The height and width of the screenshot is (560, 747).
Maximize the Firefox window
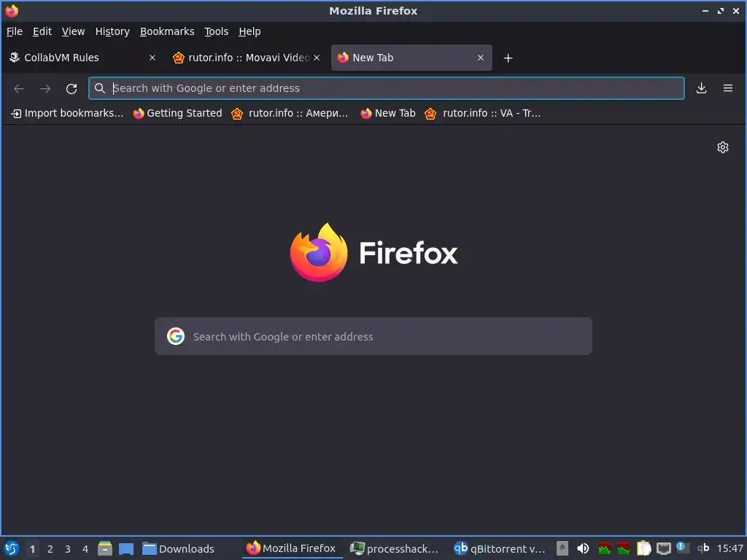pyautogui.click(x=720, y=10)
